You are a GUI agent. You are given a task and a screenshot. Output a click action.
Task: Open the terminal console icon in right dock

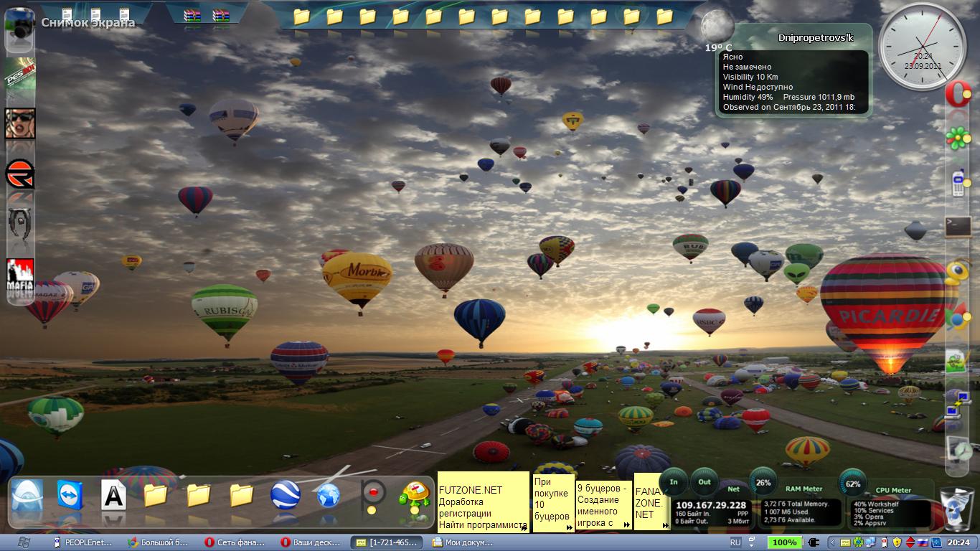pyautogui.click(x=958, y=227)
